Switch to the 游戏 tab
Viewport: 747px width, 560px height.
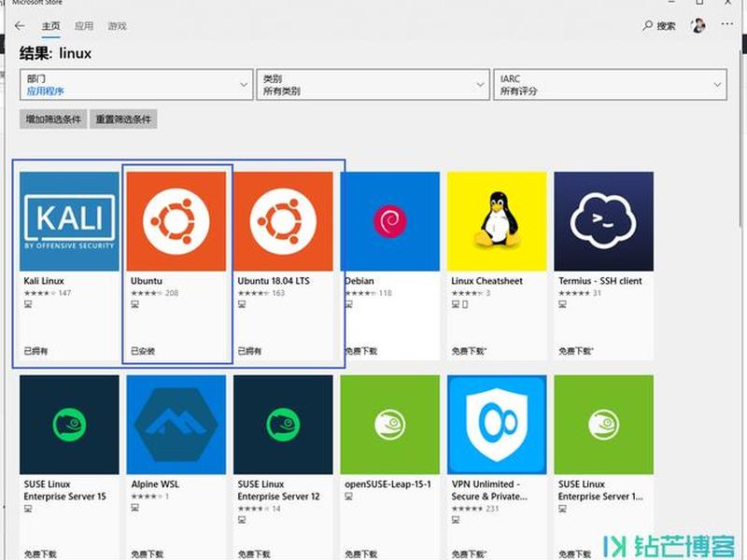coord(118,26)
